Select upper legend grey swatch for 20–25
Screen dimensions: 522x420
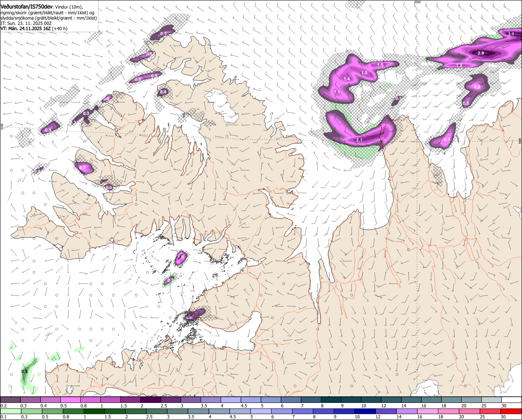[x=471, y=400]
